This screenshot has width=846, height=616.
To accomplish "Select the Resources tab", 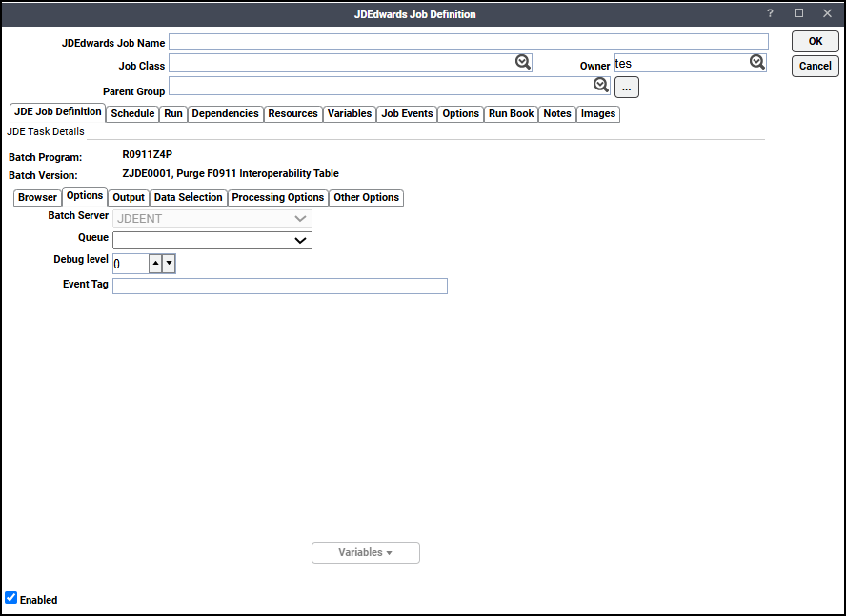I will tap(293, 114).
